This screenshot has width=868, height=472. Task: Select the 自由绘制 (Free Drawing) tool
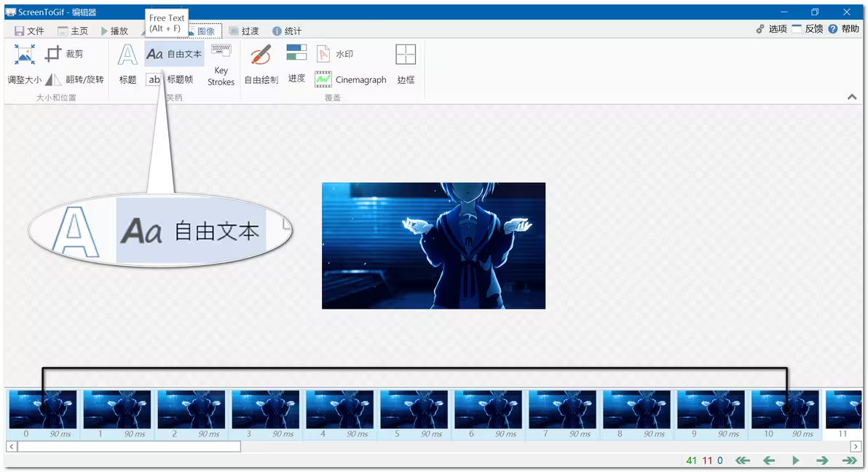[x=261, y=64]
